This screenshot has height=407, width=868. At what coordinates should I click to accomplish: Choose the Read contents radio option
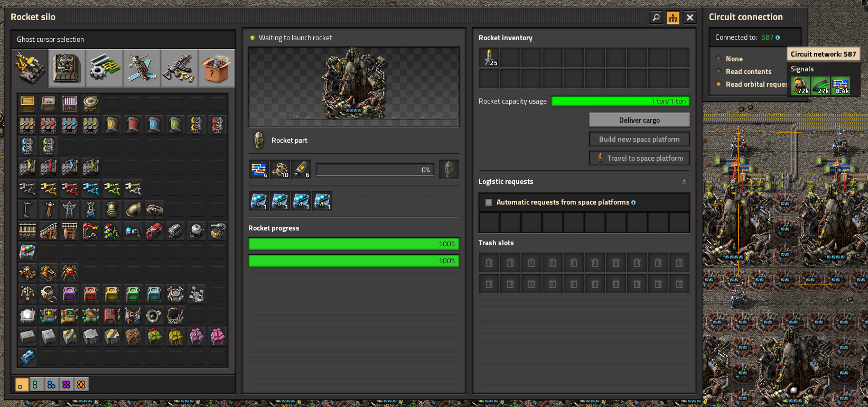pyautogui.click(x=718, y=71)
